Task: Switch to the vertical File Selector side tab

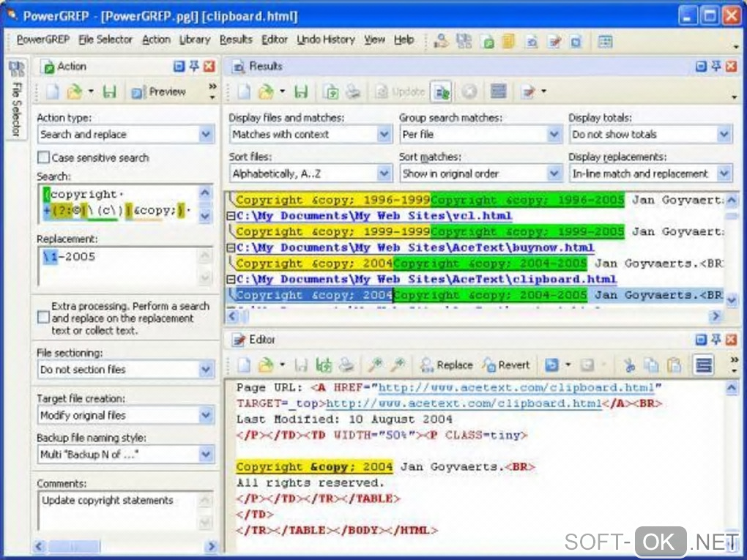Action: 16,99
